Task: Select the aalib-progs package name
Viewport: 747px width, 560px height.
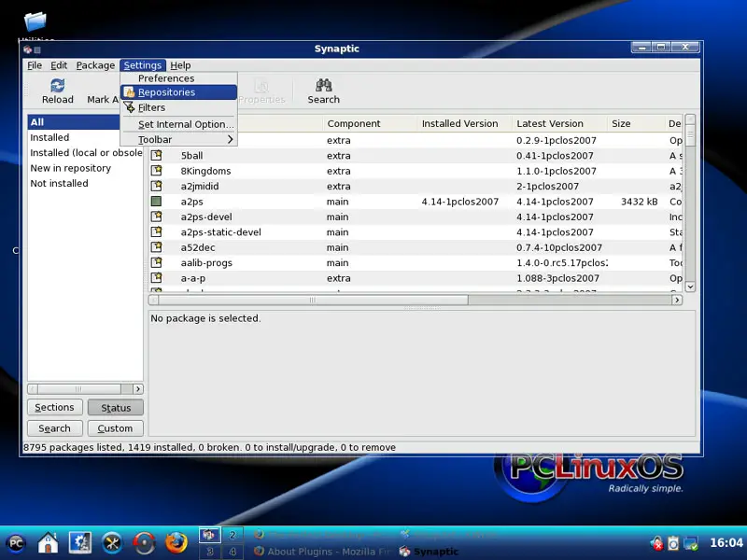Action: 206,263
